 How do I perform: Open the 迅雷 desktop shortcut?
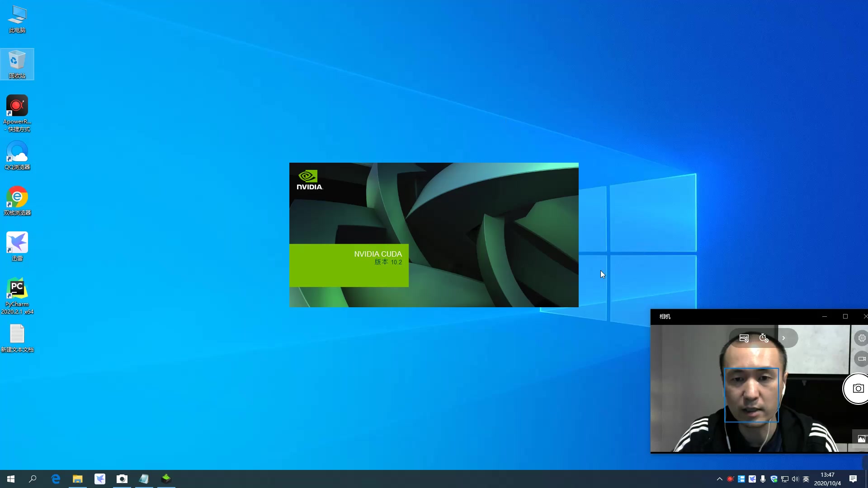tap(17, 246)
